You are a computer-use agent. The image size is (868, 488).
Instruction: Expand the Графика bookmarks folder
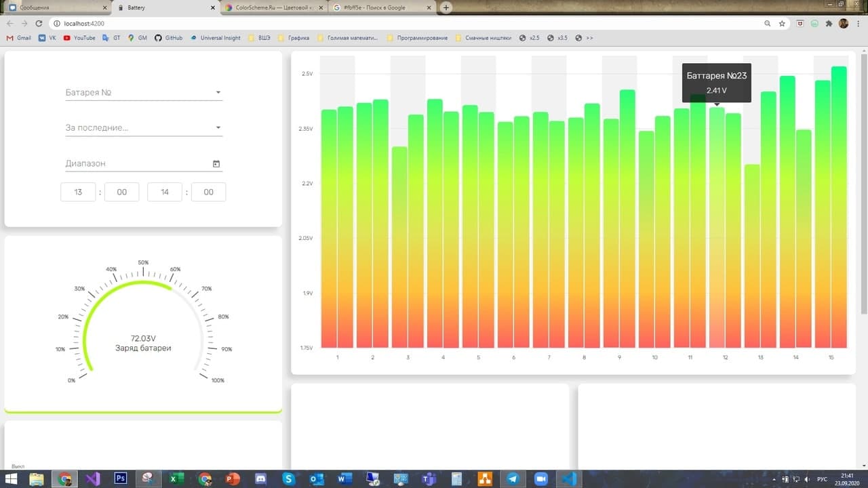tap(293, 38)
